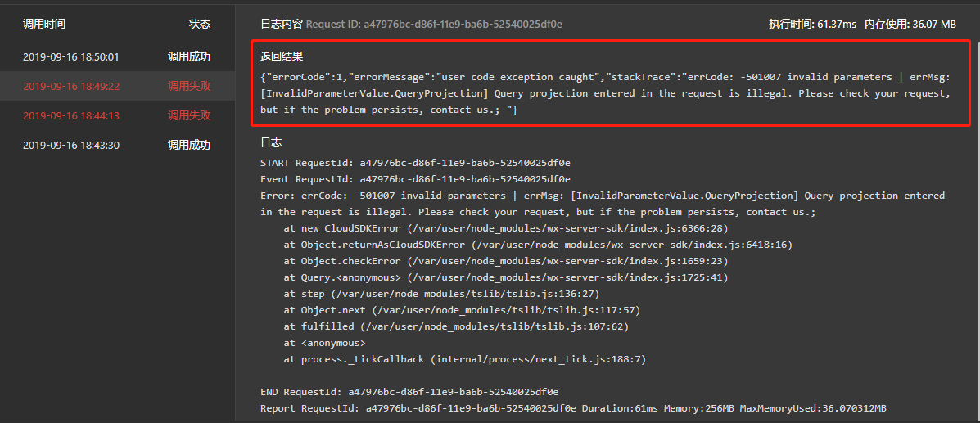Click the Report RequestId duration line
Image resolution: width=980 pixels, height=423 pixels.
point(573,408)
